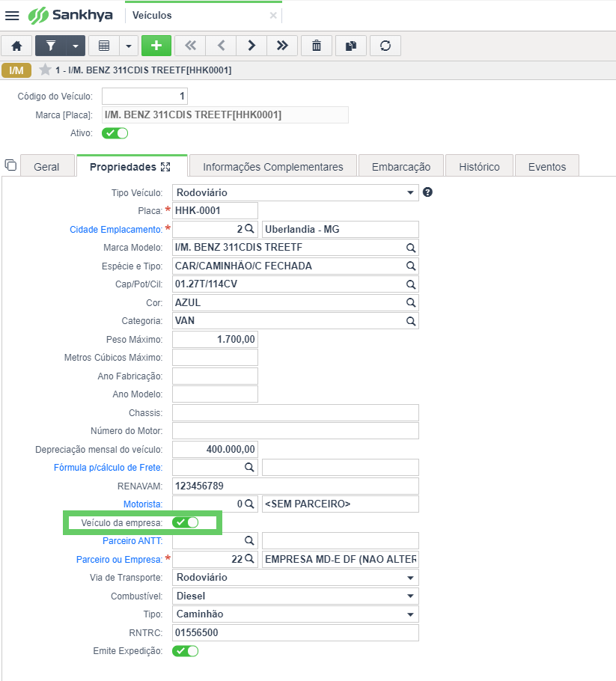Open Via de Transporte dropdown
The image size is (616, 681).
coord(296,578)
